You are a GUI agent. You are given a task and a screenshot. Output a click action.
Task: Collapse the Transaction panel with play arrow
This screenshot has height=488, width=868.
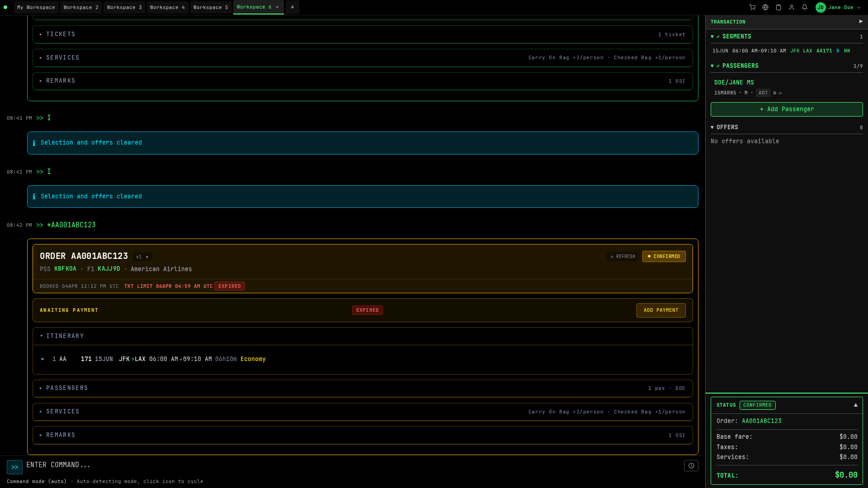pyautogui.click(x=861, y=21)
